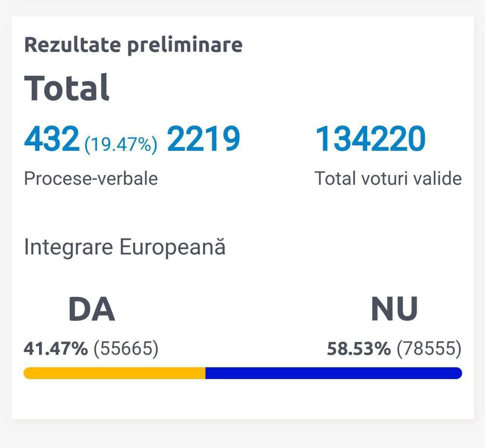
Task: Click the gray margin below the results card
Action: coord(242,434)
